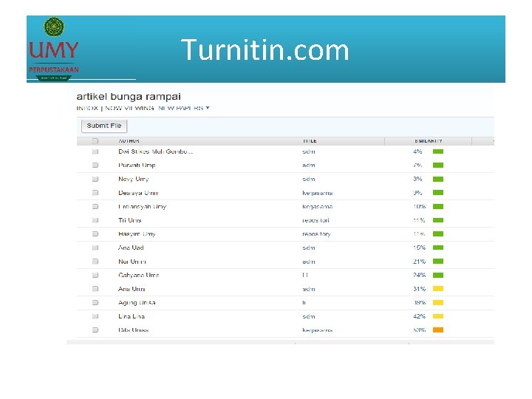Check the box for Nur Umm
Image resolution: width=532 pixels, height=399 pixels.
pyautogui.click(x=95, y=262)
